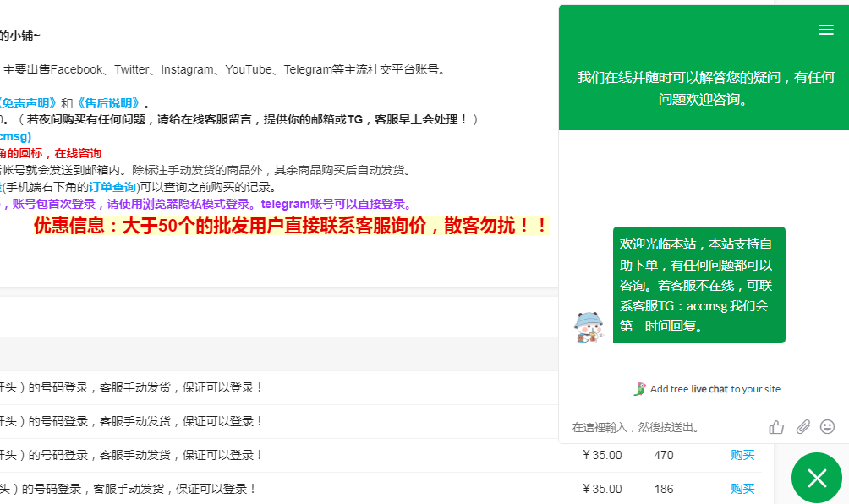
Task: Click 购买 in the 470 stock row
Action: 742,455
